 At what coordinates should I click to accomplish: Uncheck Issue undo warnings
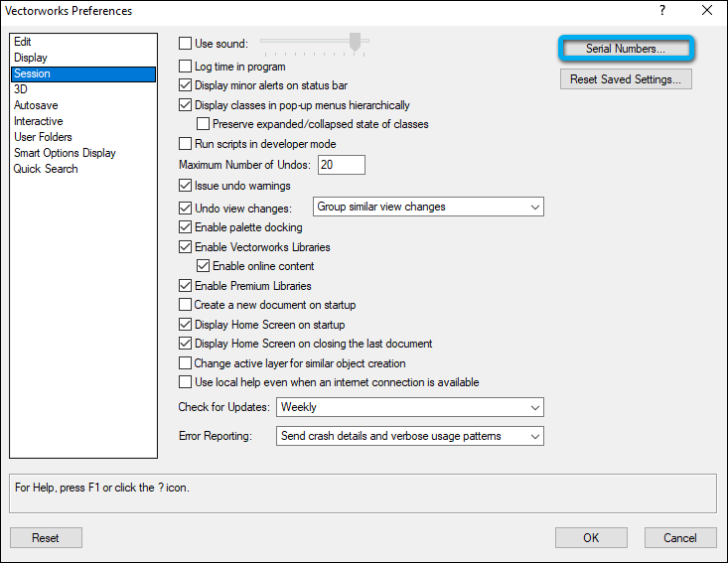click(x=186, y=186)
